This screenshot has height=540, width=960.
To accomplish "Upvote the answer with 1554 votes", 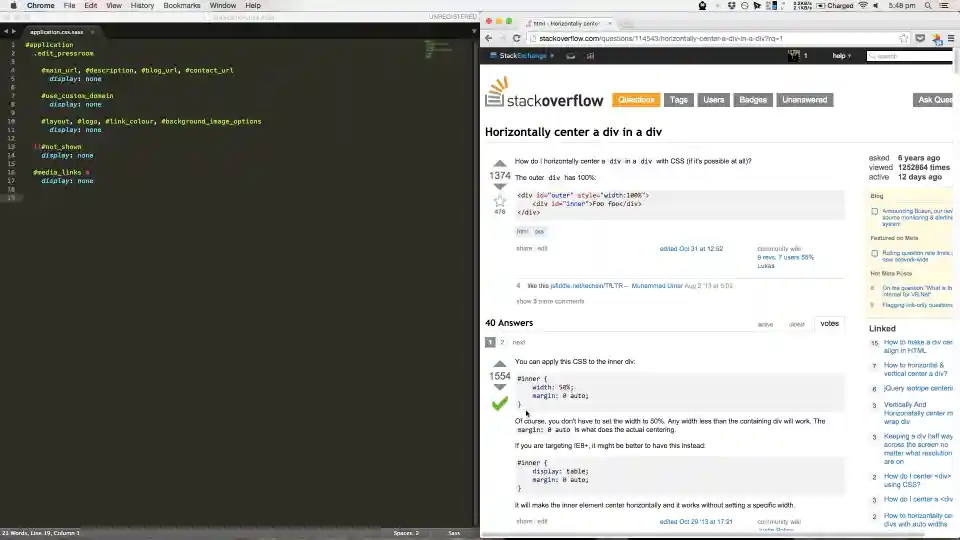I will (x=500, y=364).
